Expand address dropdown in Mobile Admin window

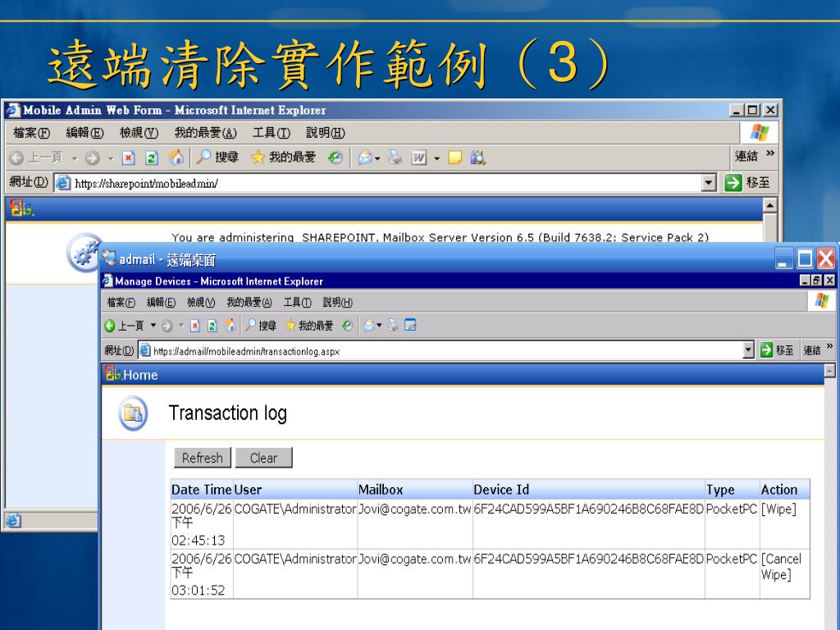(x=709, y=183)
